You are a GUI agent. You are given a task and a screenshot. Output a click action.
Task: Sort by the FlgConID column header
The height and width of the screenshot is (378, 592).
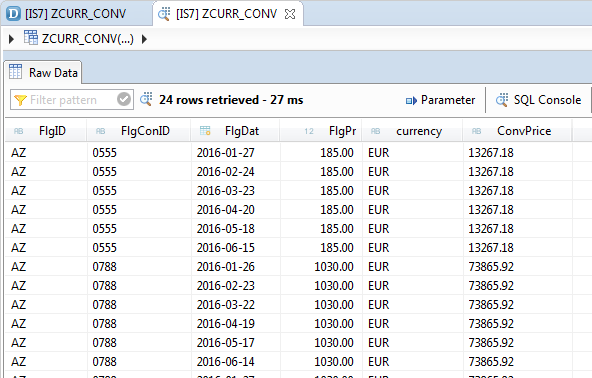(x=139, y=131)
